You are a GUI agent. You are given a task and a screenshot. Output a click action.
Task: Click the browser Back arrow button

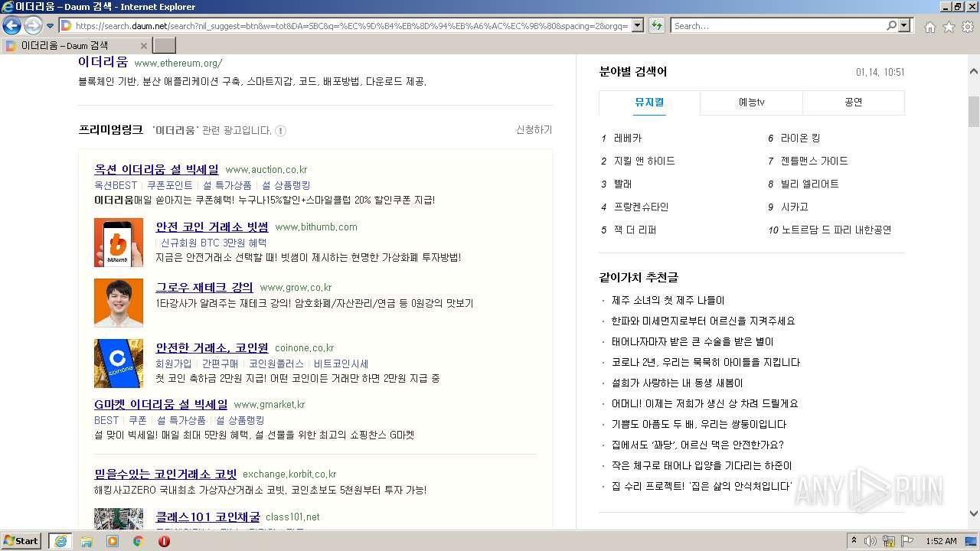(12, 25)
